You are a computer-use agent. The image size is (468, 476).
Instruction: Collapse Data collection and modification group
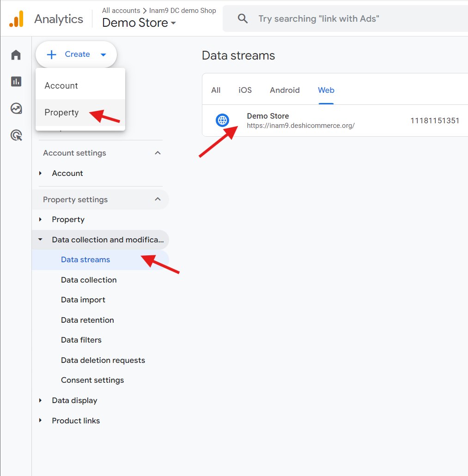40,240
